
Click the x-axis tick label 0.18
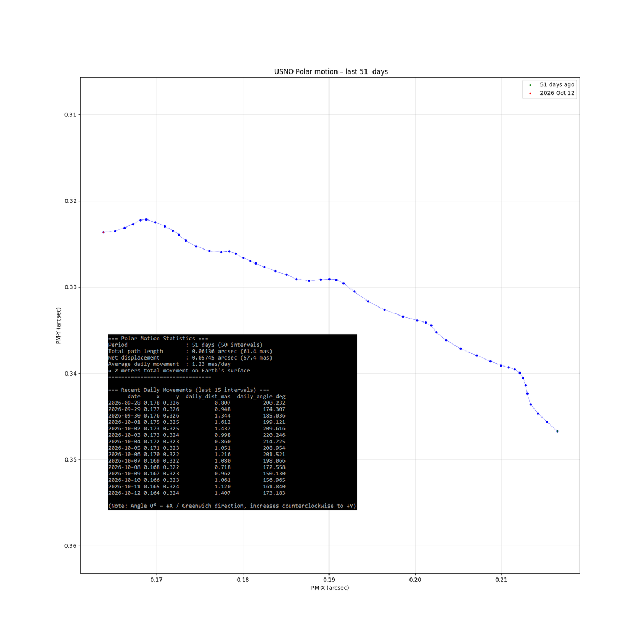tap(243, 580)
